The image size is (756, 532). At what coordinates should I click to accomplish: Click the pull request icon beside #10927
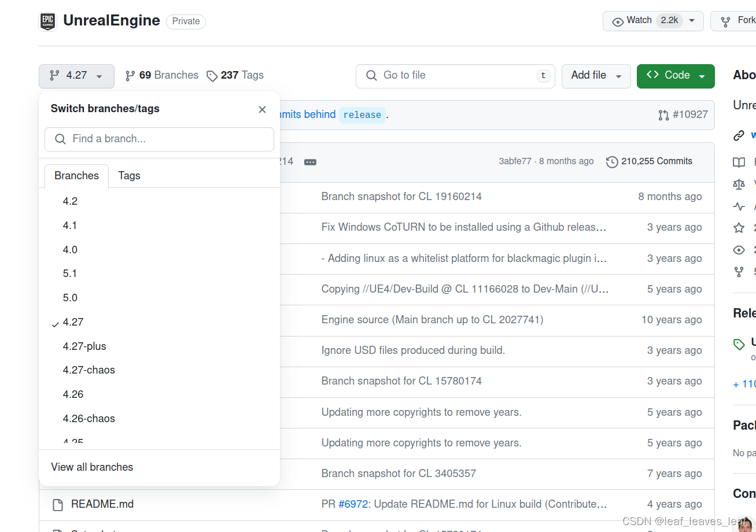tap(663, 115)
